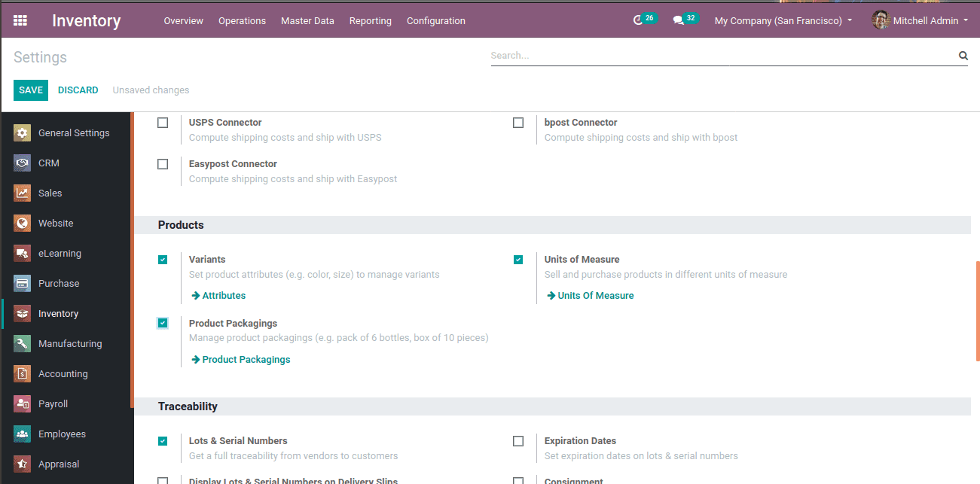Viewport: 980px width, 484px height.
Task: Click the Unsaved changes text
Action: (151, 90)
